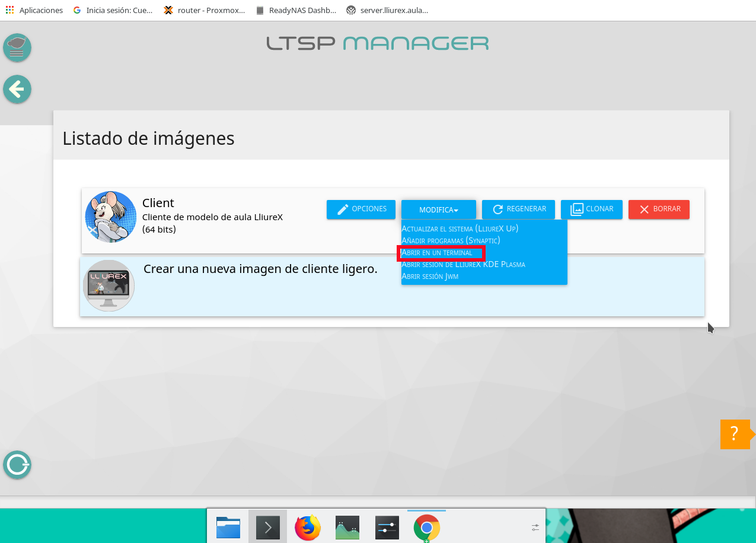756x543 pixels.
Task: Click the back arrow icon
Action: point(17,90)
